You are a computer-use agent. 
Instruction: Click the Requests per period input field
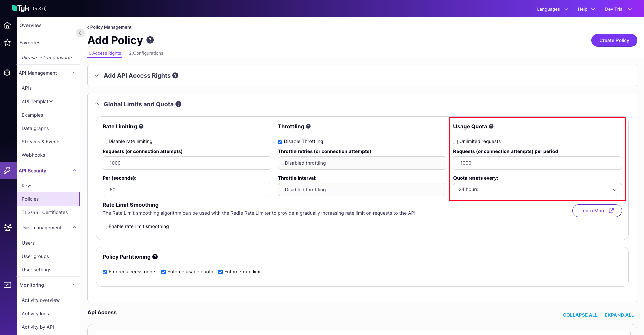pos(537,163)
